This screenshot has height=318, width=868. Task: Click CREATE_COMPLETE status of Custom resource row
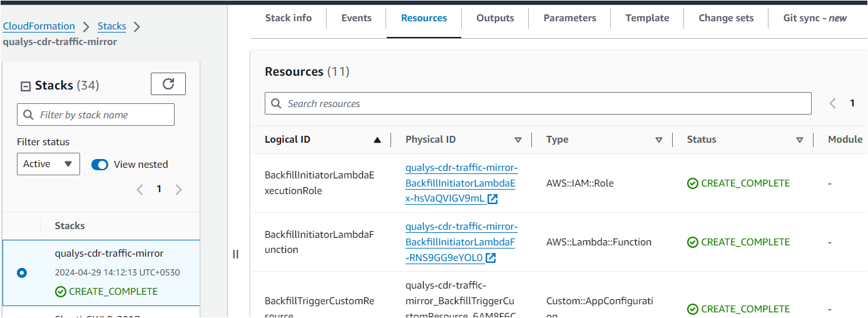click(738, 309)
